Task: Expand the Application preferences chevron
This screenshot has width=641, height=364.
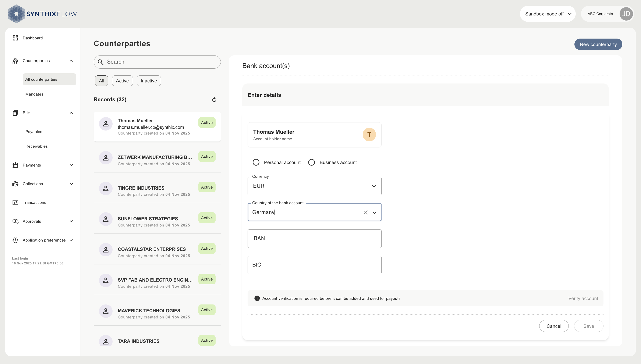Action: point(71,240)
